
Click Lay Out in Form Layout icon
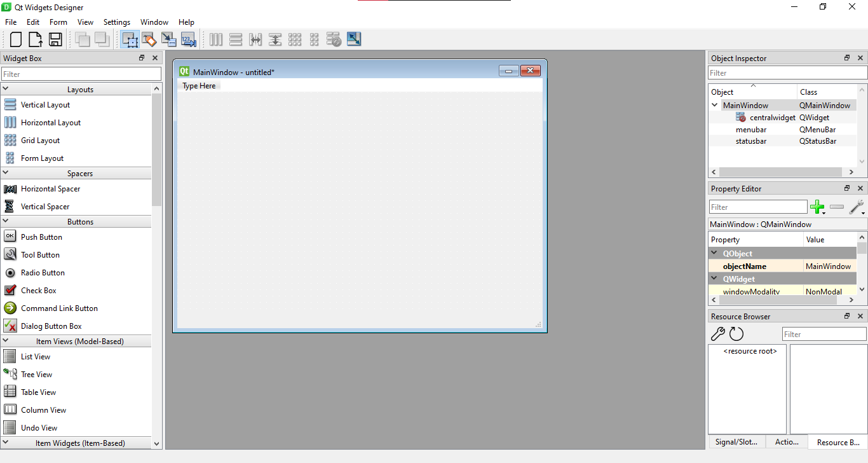click(x=315, y=39)
